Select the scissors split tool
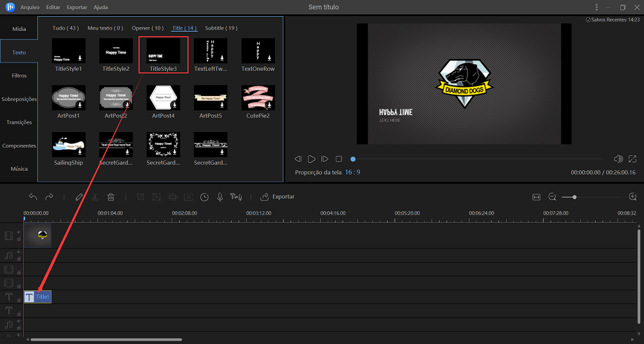Image resolution: width=644 pixels, height=344 pixels. tap(95, 197)
